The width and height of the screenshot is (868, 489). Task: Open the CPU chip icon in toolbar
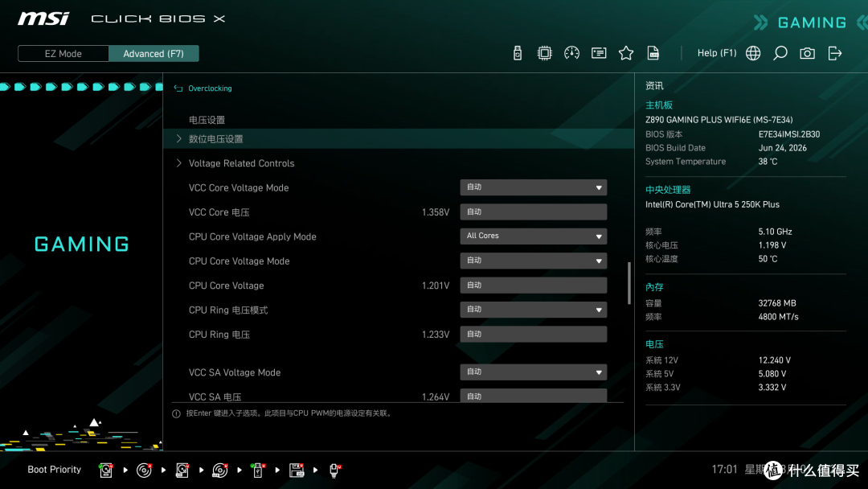tap(545, 53)
